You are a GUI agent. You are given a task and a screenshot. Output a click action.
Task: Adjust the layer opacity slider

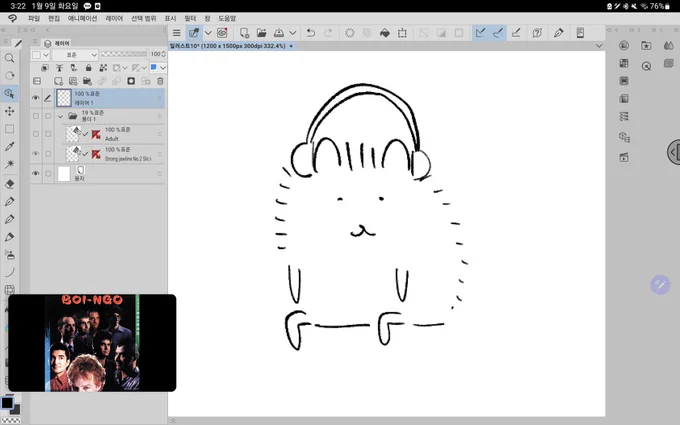click(x=124, y=54)
